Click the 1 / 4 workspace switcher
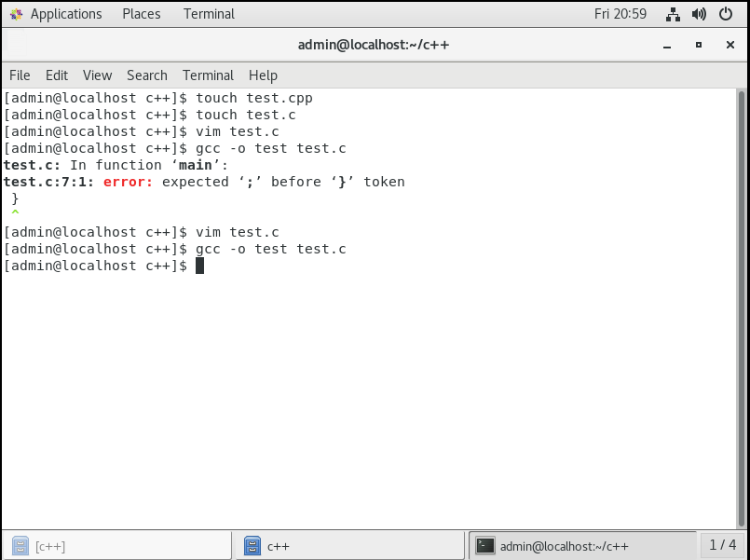 click(723, 545)
